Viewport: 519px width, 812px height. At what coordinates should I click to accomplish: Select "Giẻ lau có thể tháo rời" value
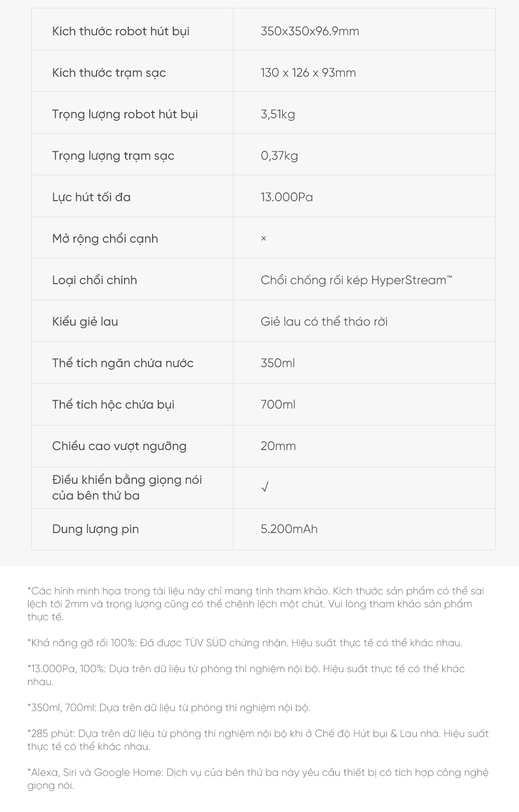[x=324, y=321]
